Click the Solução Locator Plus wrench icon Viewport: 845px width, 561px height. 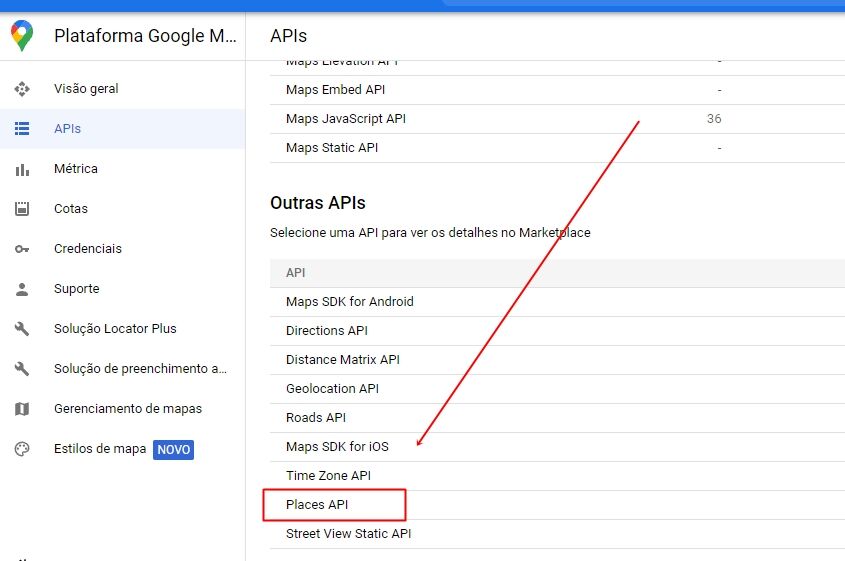coord(22,329)
